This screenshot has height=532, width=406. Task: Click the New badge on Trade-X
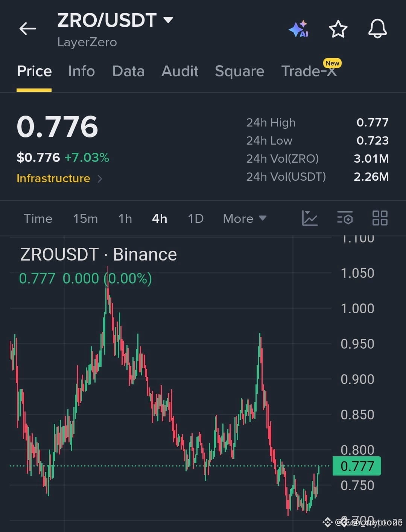coord(333,63)
